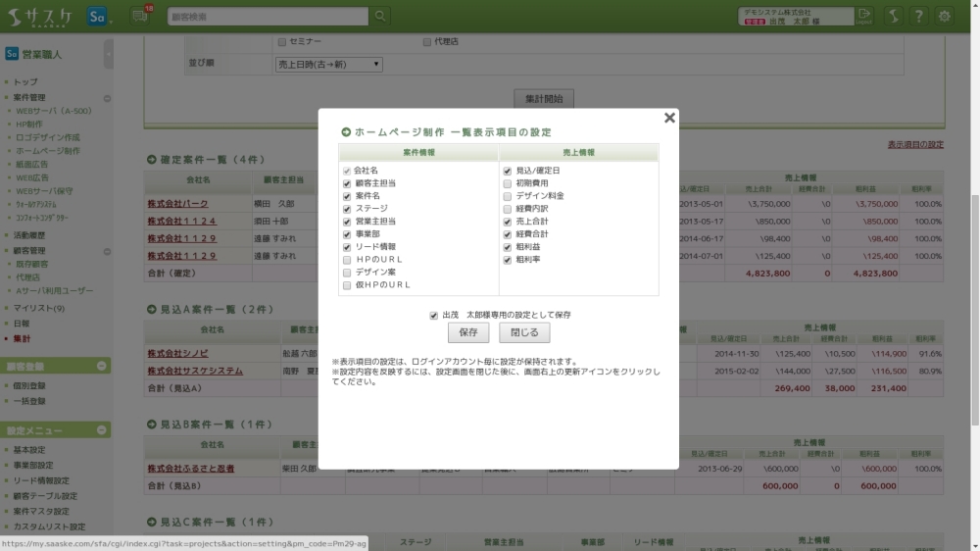Viewport: 980px width, 551px height.
Task: Collapse the 顧客登録 sidebar section
Action: [x=102, y=366]
